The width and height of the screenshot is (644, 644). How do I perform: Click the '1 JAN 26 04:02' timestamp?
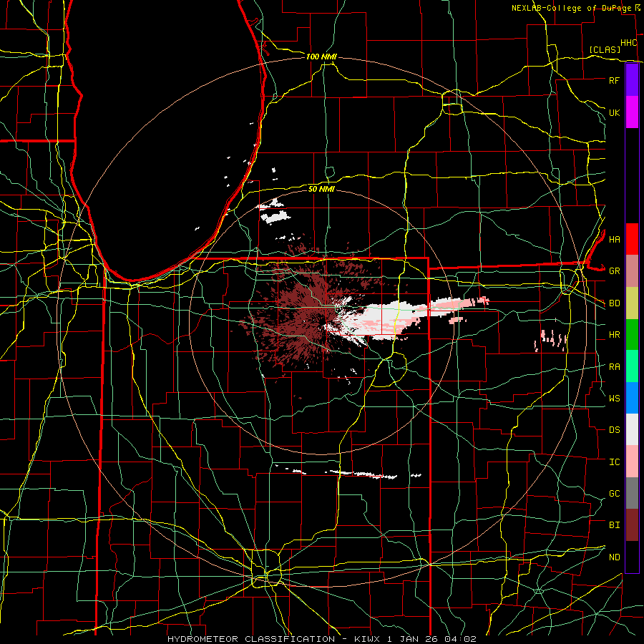(432, 639)
